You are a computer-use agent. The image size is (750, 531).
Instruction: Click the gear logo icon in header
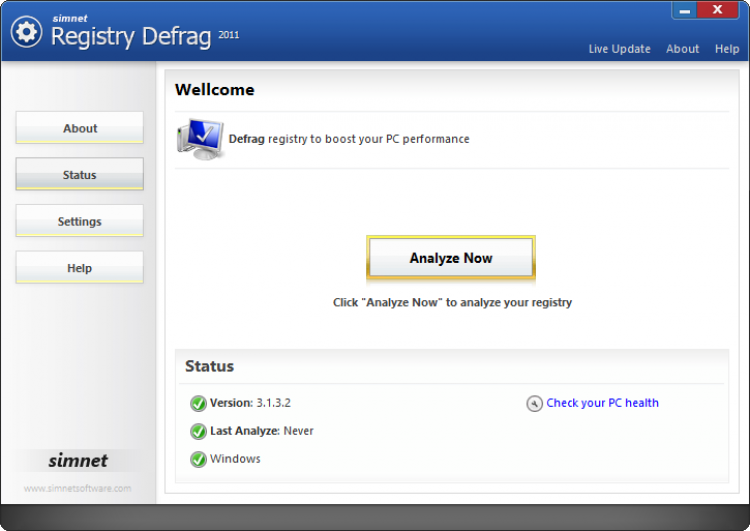click(26, 32)
